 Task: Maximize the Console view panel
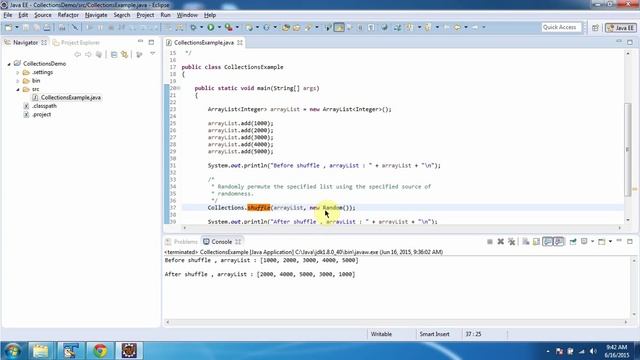coord(630,242)
